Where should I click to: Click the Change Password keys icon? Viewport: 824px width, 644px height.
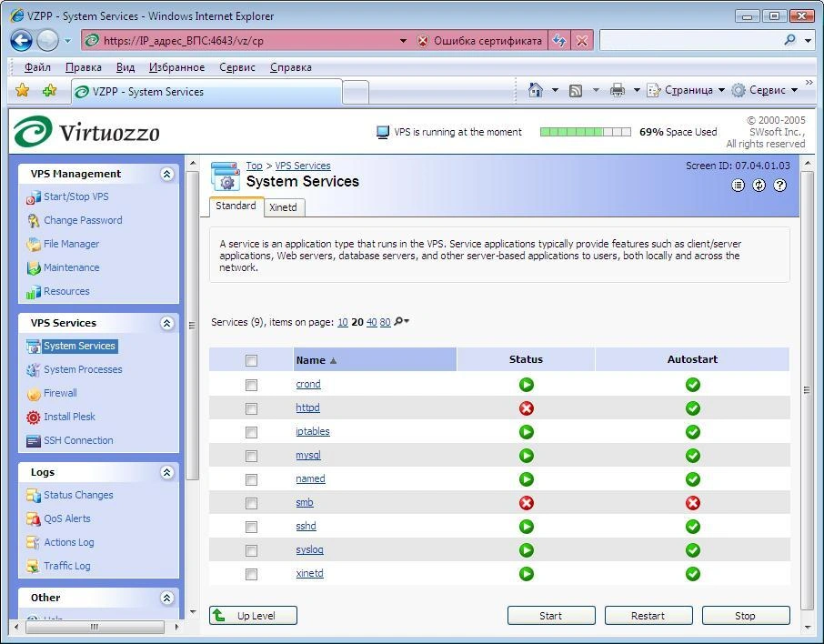[33, 221]
